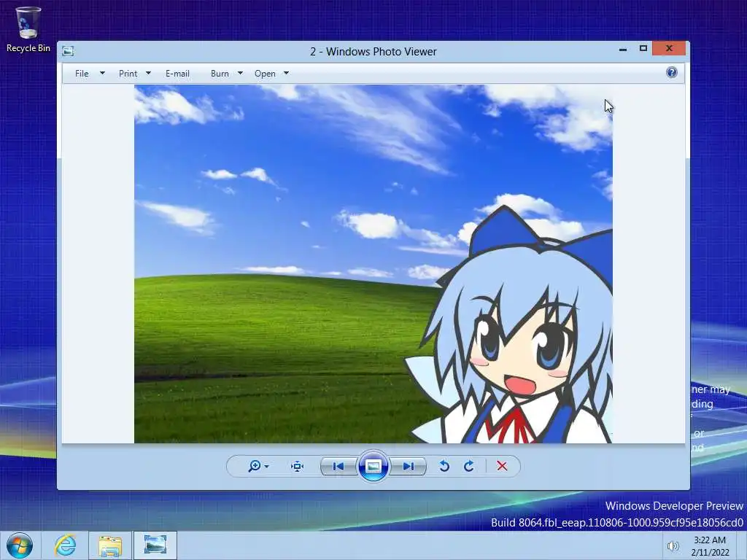
Task: Go to the previous photo
Action: point(338,466)
